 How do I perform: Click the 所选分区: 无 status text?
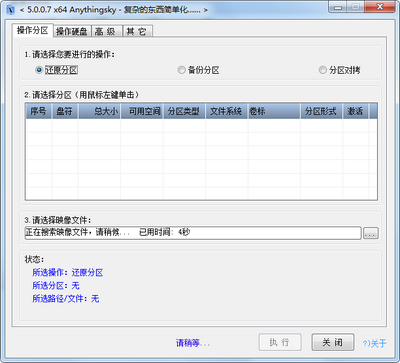coord(56,286)
